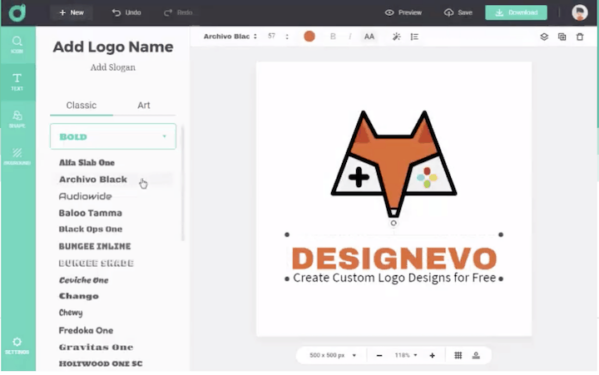Select the Archivo Black font
The width and height of the screenshot is (599, 375).
tap(93, 179)
